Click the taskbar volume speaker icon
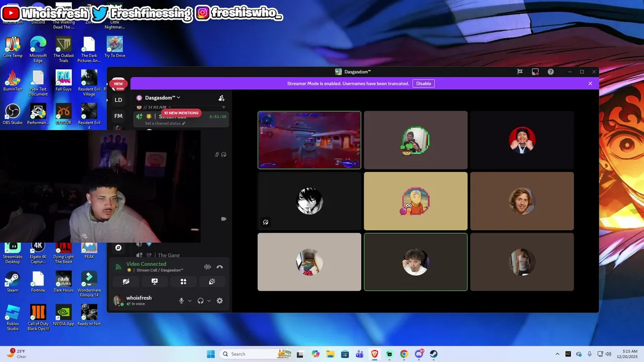644x362 pixels. tap(608, 354)
